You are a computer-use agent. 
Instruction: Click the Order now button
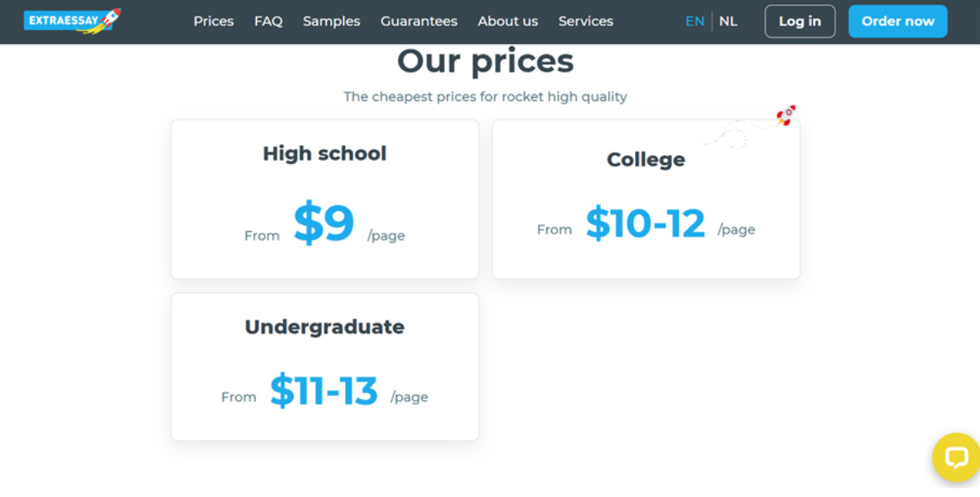pyautogui.click(x=897, y=21)
